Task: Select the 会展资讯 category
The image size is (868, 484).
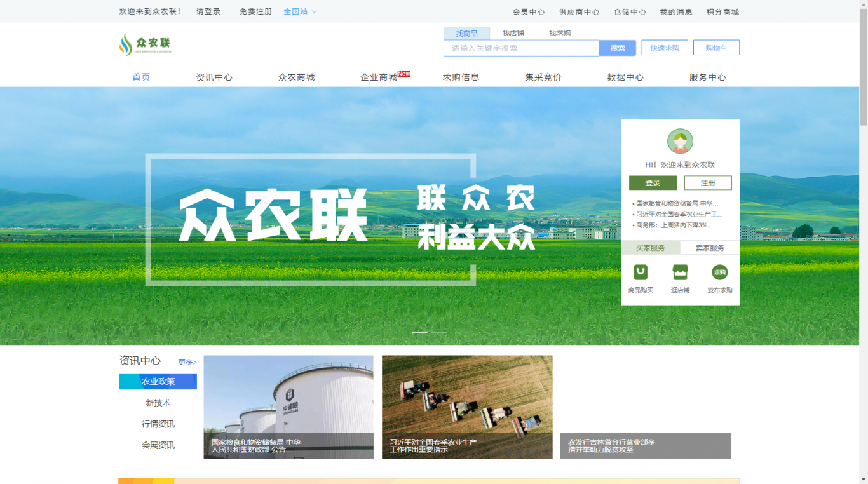Action: pos(158,445)
